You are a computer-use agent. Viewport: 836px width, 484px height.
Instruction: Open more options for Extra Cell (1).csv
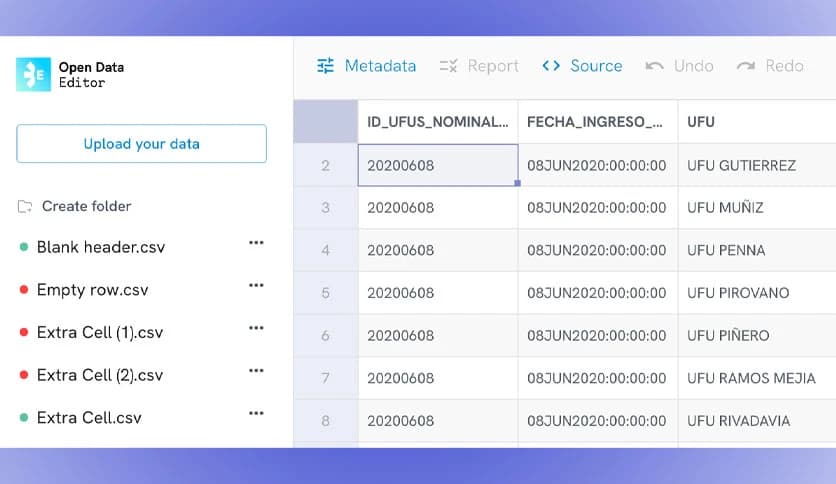tap(256, 328)
